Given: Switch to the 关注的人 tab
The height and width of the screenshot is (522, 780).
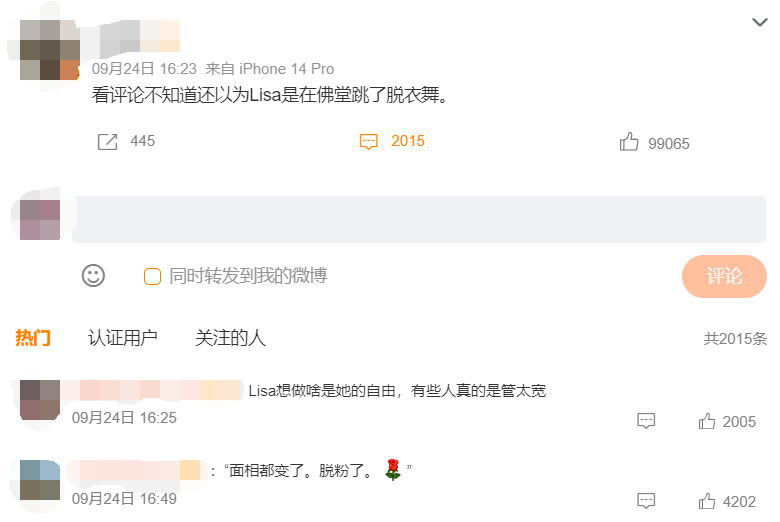Looking at the screenshot, I should coord(230,338).
